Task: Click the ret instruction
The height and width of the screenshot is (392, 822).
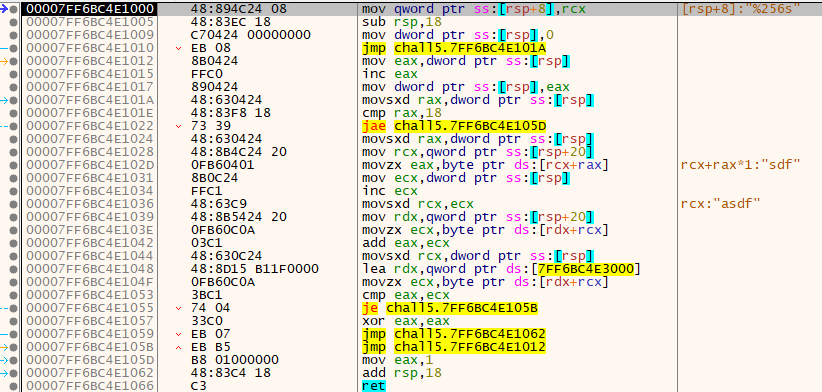Action: 373,386
